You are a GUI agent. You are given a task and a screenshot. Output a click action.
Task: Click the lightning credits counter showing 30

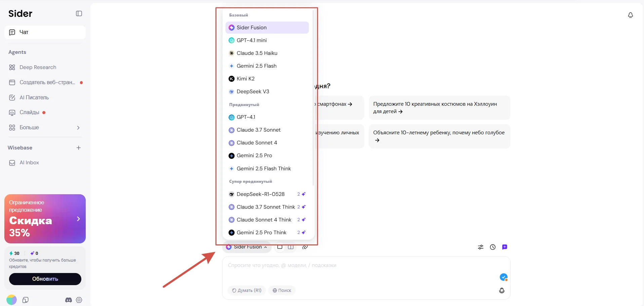pyautogui.click(x=14, y=253)
